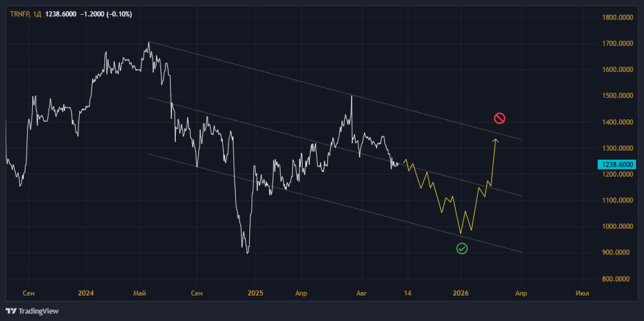Select the 1Д interval label
This screenshot has width=644, height=321.
37,14
